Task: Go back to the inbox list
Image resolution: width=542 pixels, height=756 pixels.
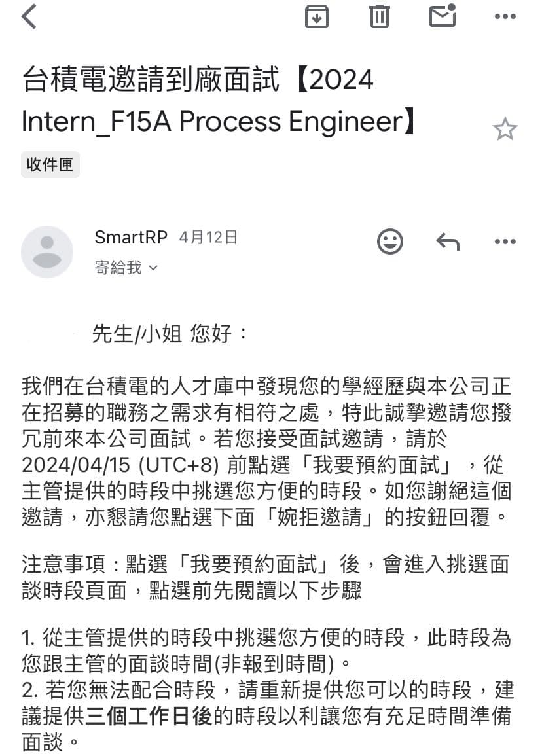Action: tap(26, 16)
